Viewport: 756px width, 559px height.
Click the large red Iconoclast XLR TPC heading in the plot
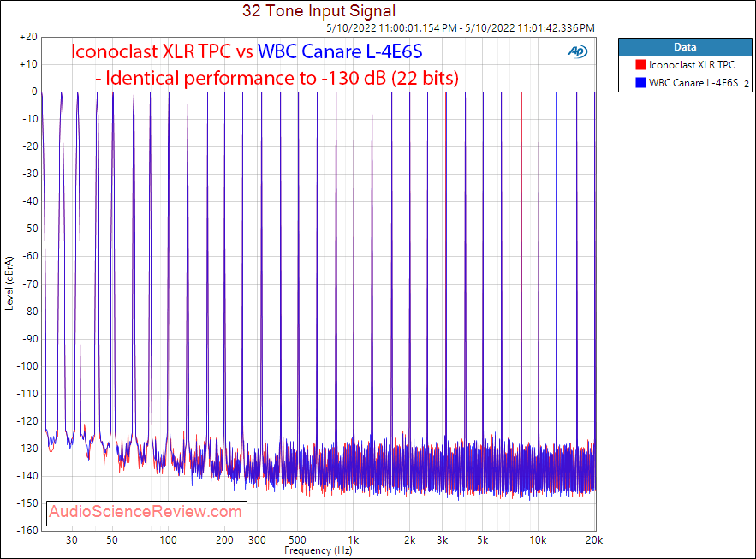(x=152, y=51)
